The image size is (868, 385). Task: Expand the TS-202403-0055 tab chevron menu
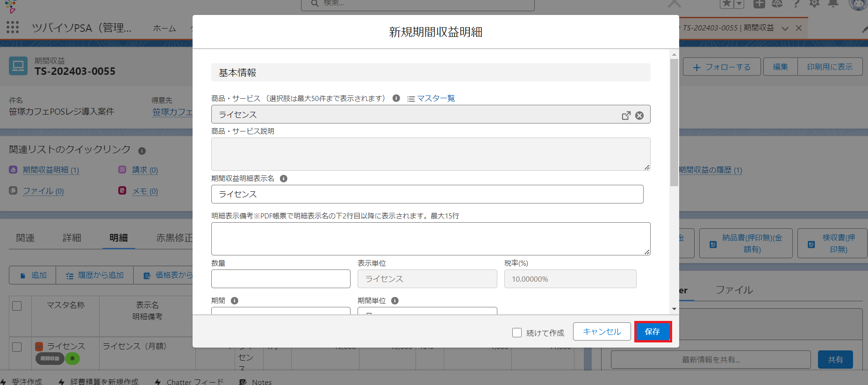785,28
